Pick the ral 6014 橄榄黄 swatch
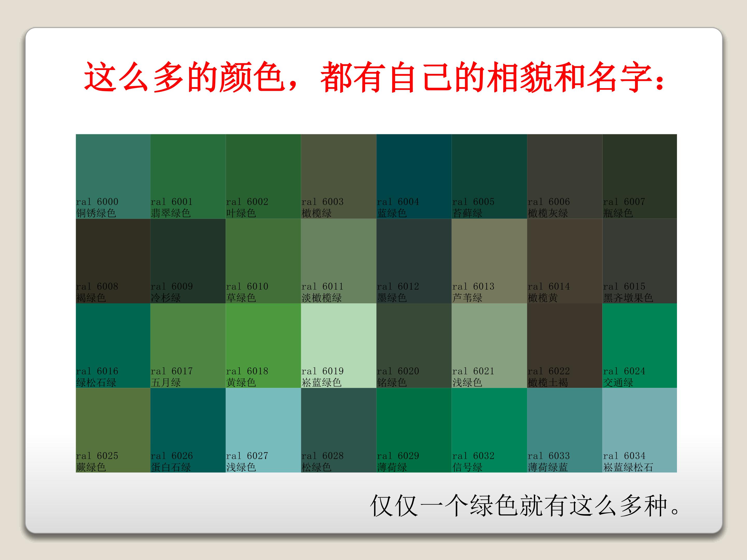This screenshot has width=747, height=560. pos(565,261)
